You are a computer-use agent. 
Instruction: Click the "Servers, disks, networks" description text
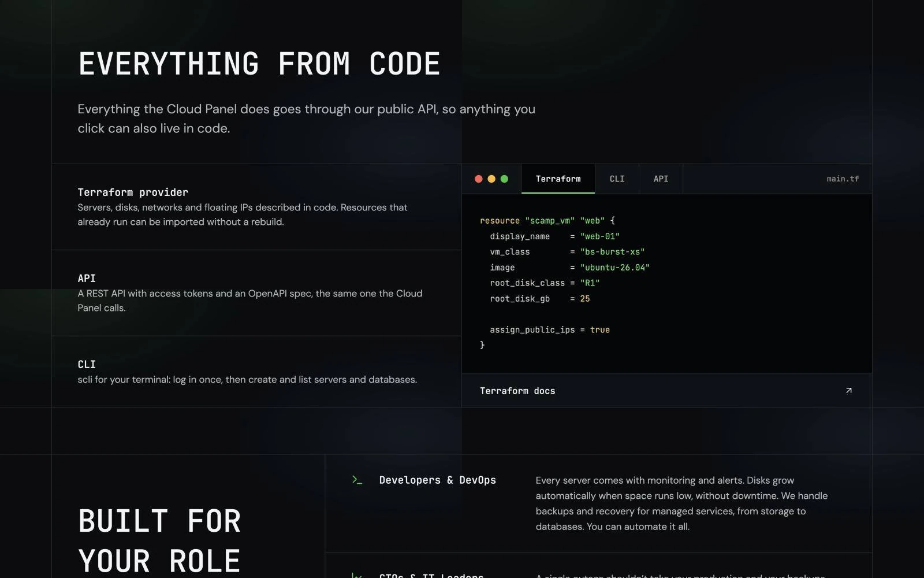coord(243,214)
